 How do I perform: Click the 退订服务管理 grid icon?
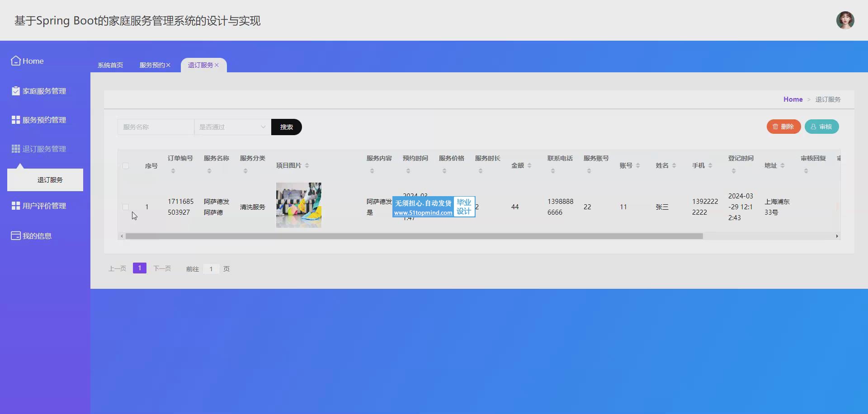pyautogui.click(x=16, y=149)
